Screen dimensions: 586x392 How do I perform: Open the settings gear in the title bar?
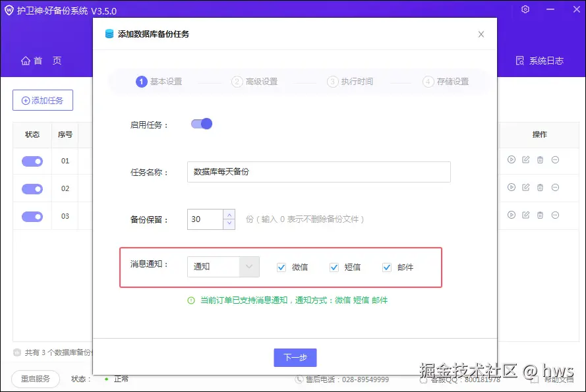pyautogui.click(x=525, y=10)
